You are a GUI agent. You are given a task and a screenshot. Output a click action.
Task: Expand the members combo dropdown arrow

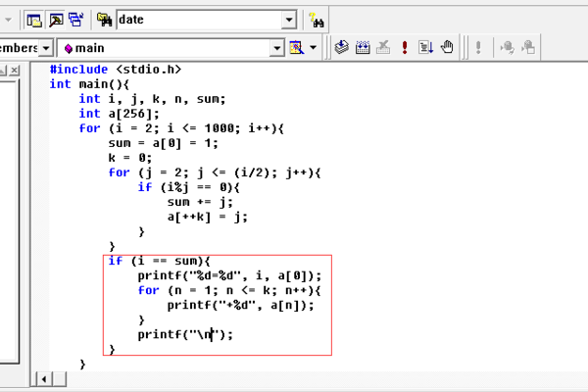click(x=46, y=48)
